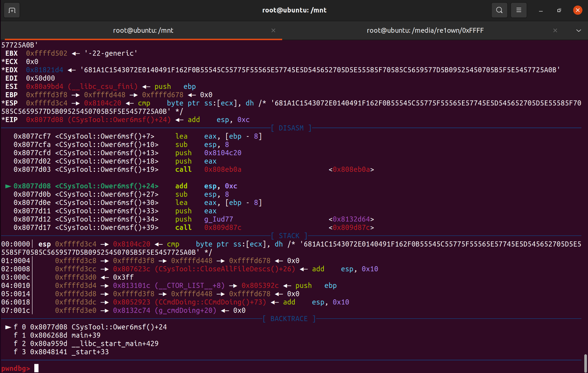Click EDI value 0x50d00
This screenshot has height=373, width=588.
pyautogui.click(x=41, y=78)
